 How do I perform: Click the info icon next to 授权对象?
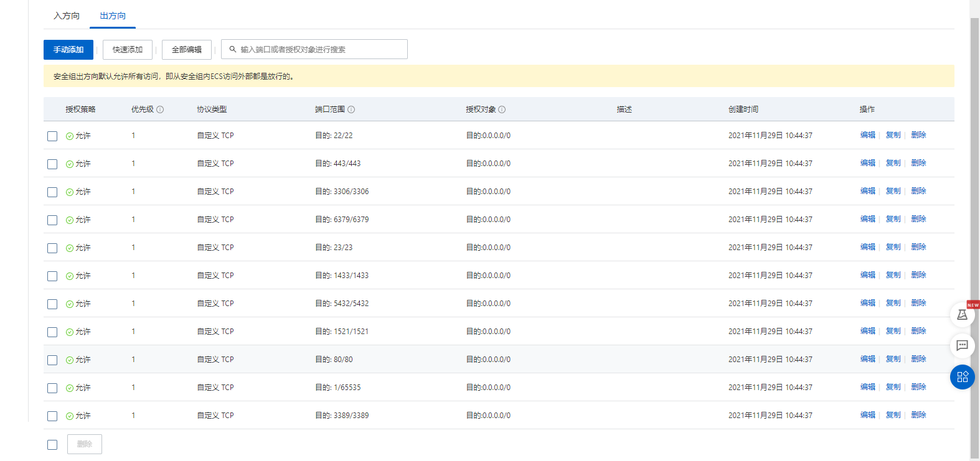502,109
